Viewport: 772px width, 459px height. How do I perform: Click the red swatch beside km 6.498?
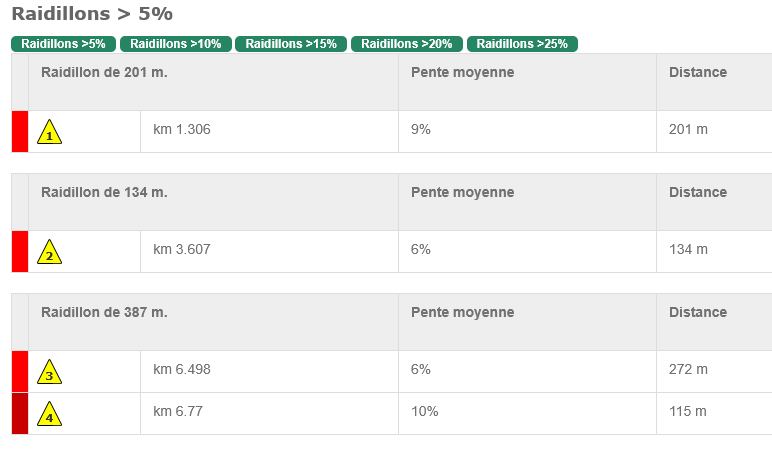tap(20, 372)
